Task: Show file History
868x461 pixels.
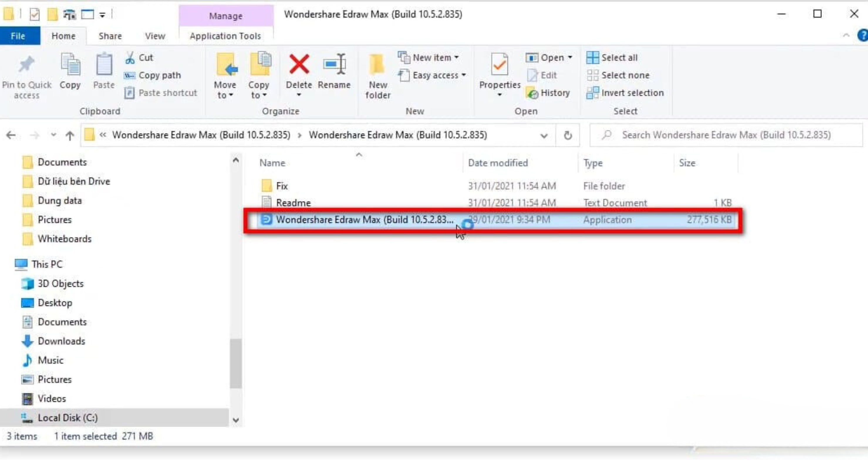Action: click(548, 93)
